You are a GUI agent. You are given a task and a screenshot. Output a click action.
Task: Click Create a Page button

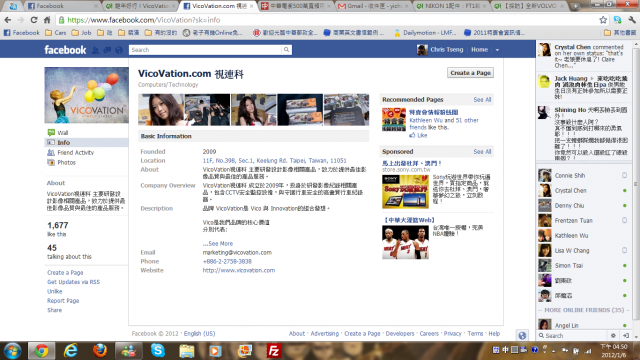click(470, 73)
